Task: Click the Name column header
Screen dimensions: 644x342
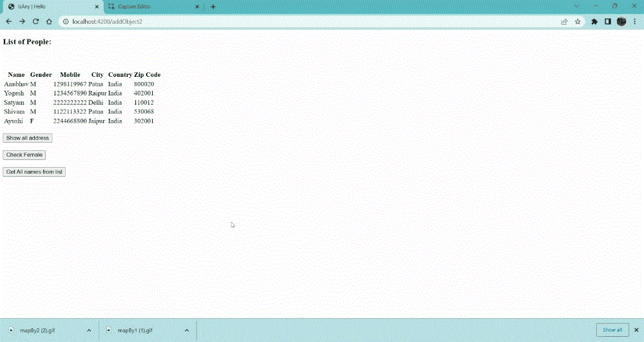Action: coord(16,75)
